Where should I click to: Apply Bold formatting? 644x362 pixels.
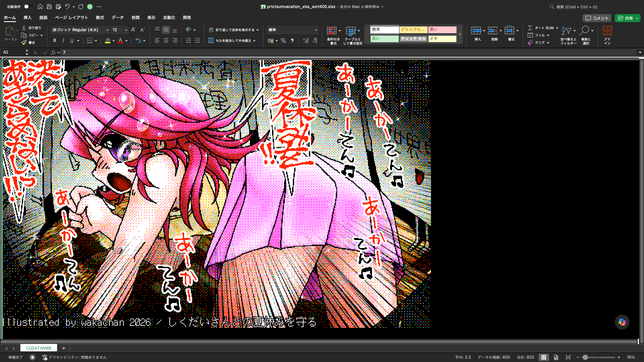(55, 41)
